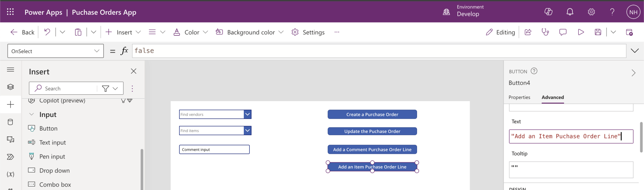Open notifications bell icon
The height and width of the screenshot is (190, 644).
(570, 12)
